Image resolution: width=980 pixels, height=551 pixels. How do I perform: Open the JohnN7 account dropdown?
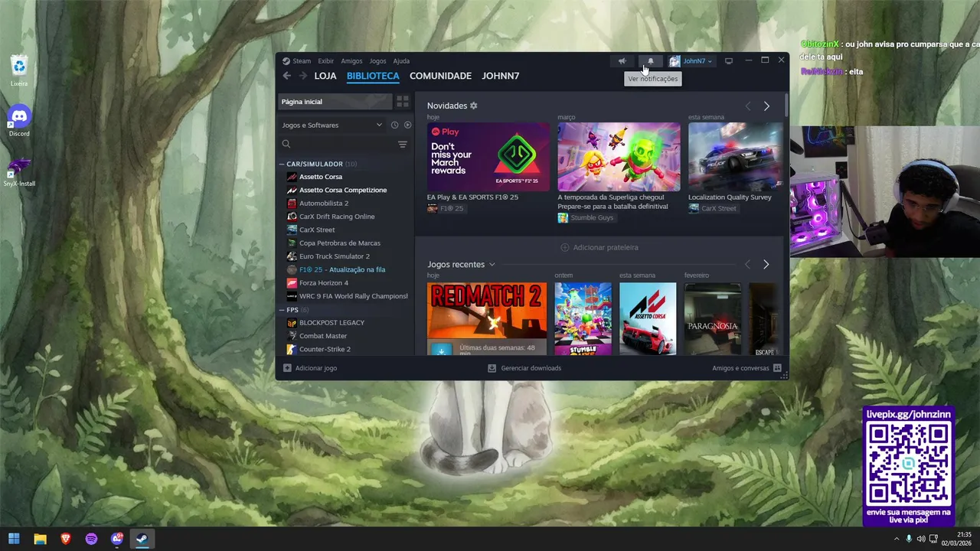click(691, 61)
